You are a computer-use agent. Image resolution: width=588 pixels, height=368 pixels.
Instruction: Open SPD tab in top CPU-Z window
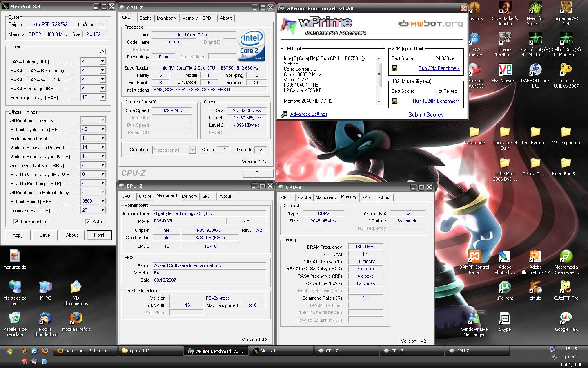[x=207, y=18]
